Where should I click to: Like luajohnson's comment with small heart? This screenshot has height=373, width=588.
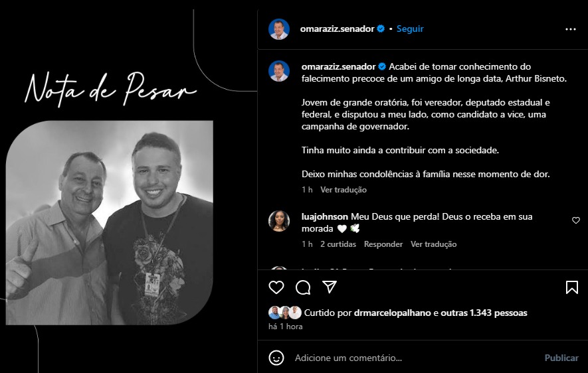click(576, 220)
